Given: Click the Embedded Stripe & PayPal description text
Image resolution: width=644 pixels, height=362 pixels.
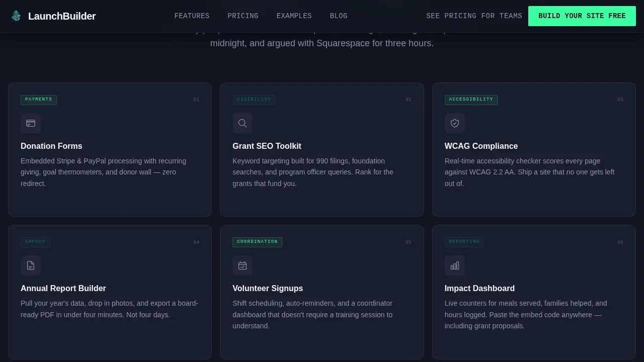Looking at the screenshot, I should 104,172.
